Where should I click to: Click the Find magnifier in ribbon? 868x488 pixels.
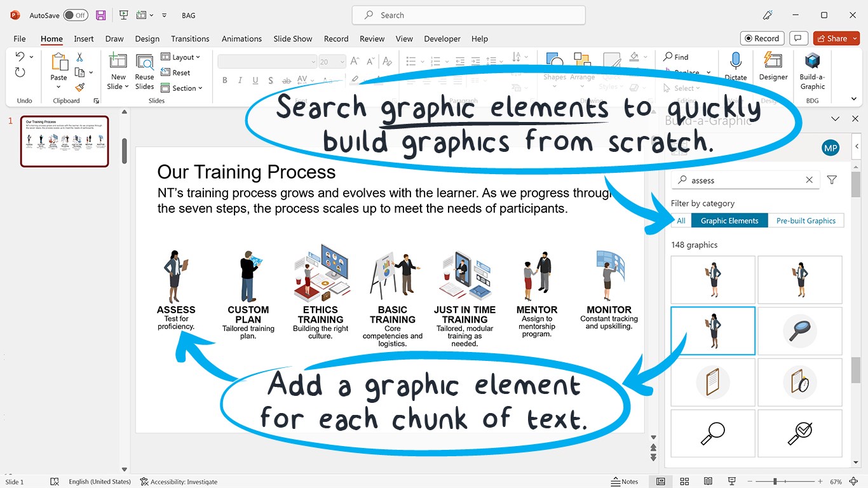pos(668,57)
